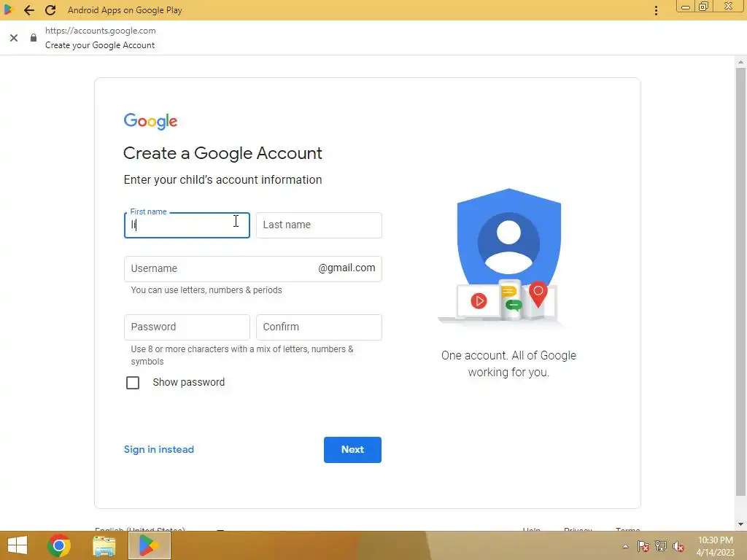Select the Username input field
747x560 pixels.
pyautogui.click(x=253, y=269)
